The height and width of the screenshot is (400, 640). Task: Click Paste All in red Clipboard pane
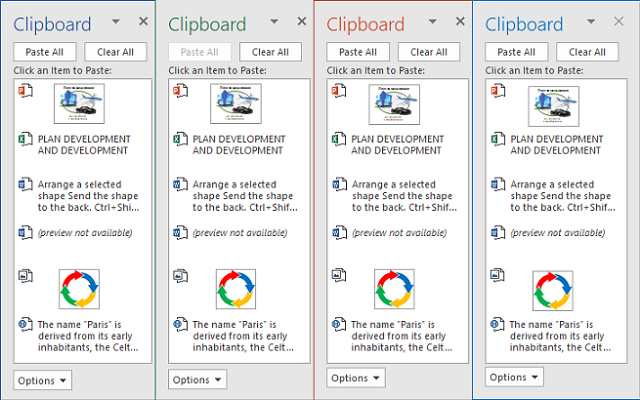[x=358, y=52]
